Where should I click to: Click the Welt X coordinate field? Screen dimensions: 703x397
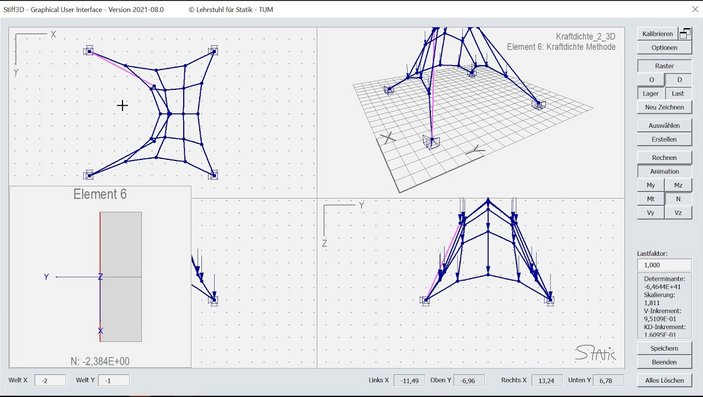click(50, 380)
